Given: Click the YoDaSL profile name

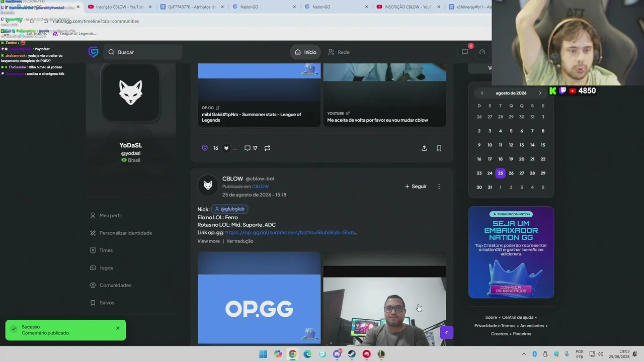Looking at the screenshot, I should coord(131,145).
